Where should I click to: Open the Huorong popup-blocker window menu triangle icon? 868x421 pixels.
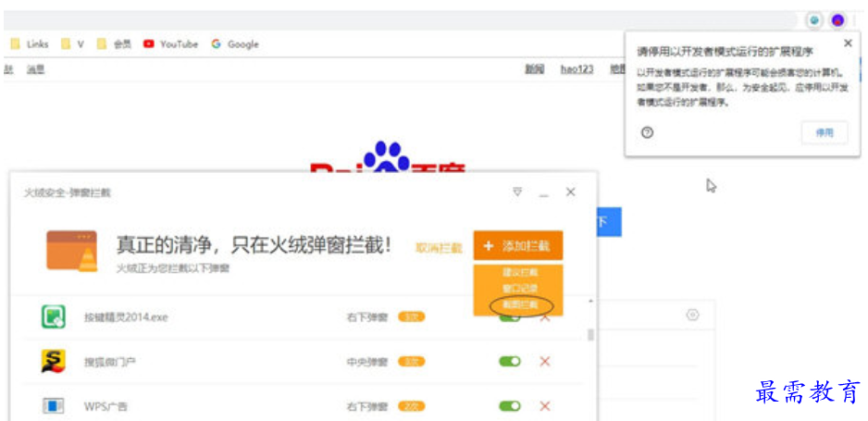coord(517,192)
